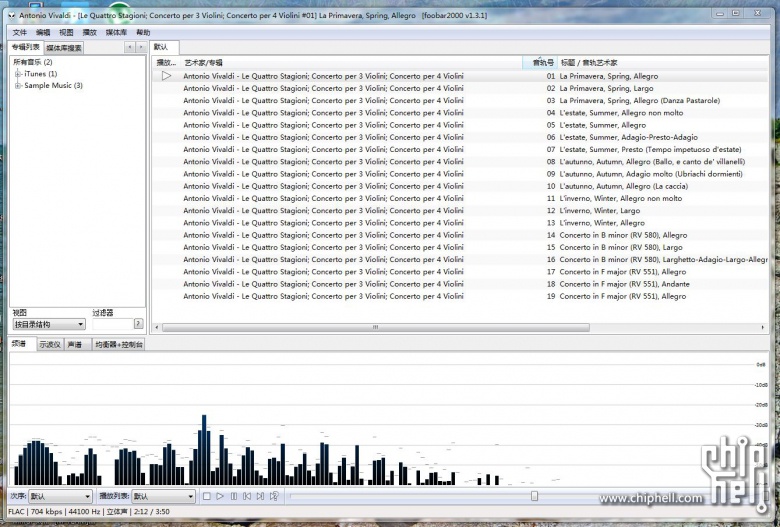The height and width of the screenshot is (527, 780).
Task: Select track 12 L'inverno, Winter, Largo
Action: pos(461,211)
